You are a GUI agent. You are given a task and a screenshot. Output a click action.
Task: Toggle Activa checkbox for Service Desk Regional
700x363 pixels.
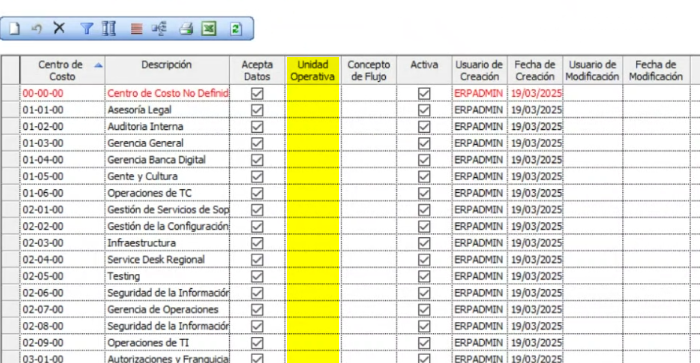point(424,260)
